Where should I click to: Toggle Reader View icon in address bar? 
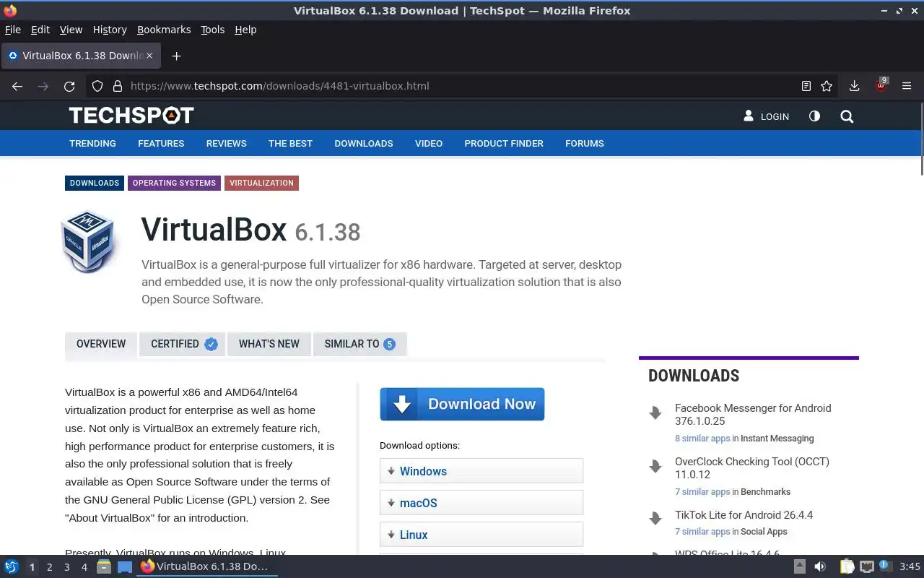(x=806, y=86)
